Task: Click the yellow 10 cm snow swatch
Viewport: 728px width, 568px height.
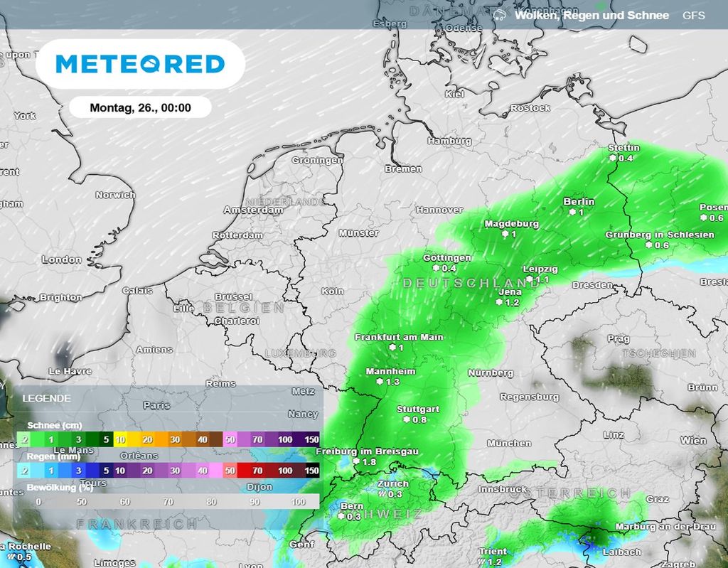Action: click(120, 439)
